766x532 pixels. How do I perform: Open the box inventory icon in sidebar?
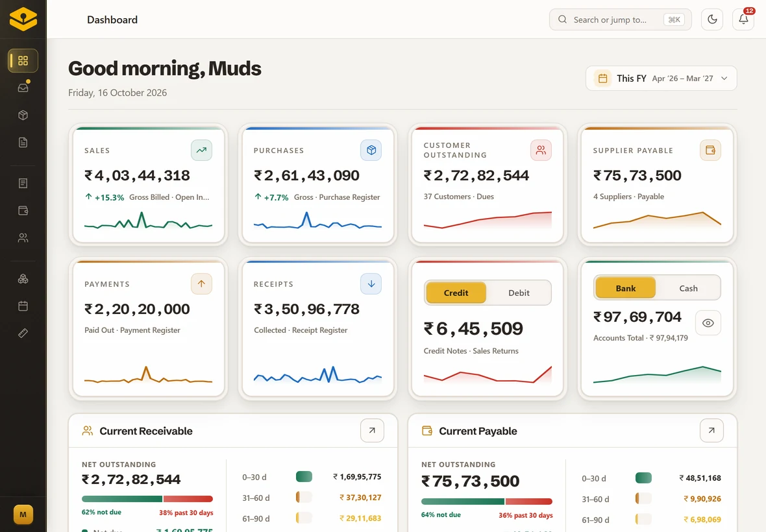coord(23,115)
